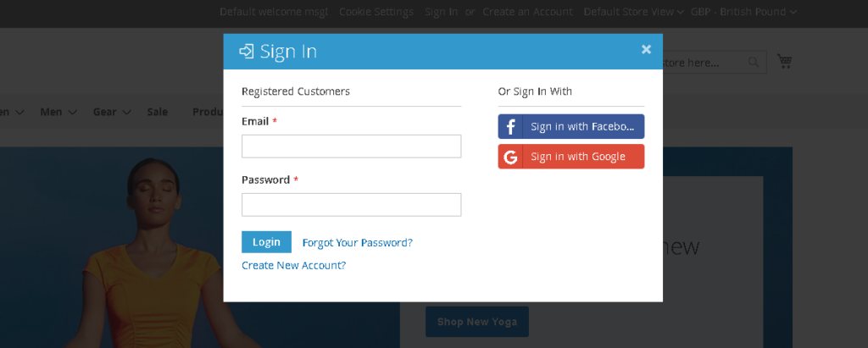Expand the Men menu

[58, 112]
